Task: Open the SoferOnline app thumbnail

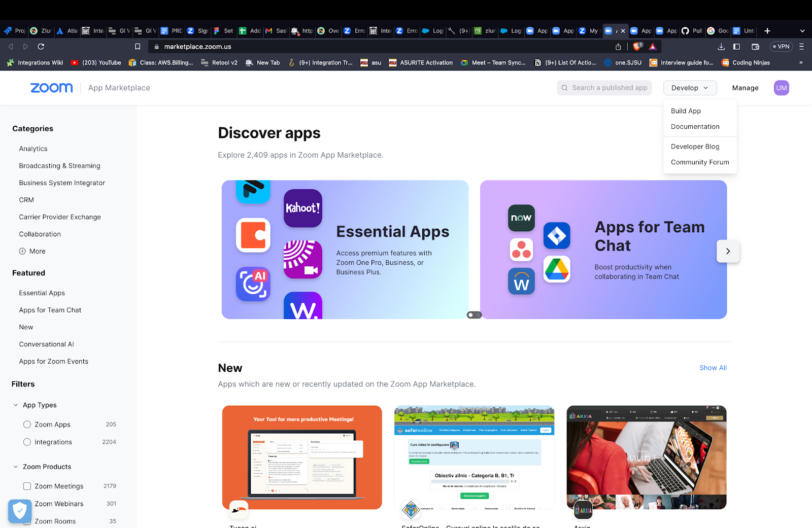Action: 475,457
